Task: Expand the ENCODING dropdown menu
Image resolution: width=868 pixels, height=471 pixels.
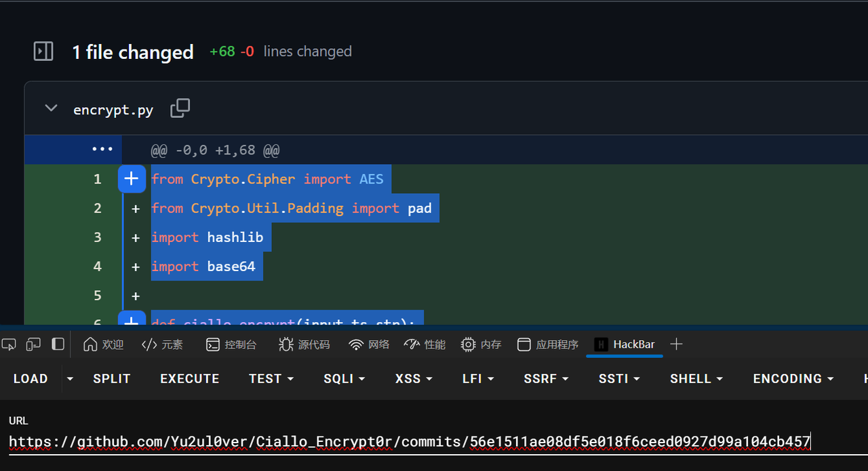Action: 793,379
